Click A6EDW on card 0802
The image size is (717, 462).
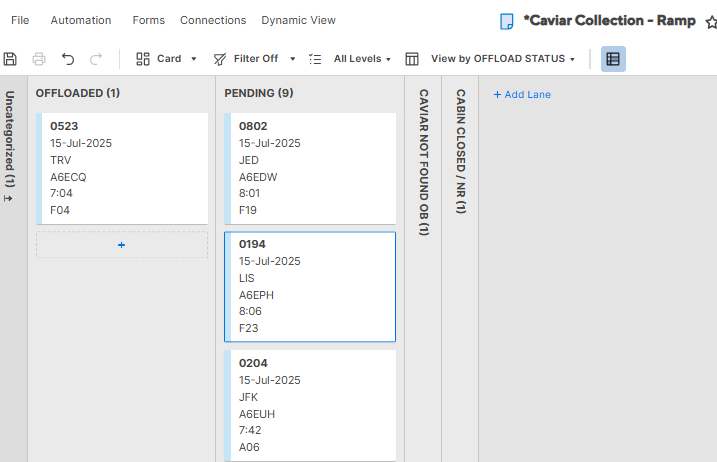click(258, 177)
